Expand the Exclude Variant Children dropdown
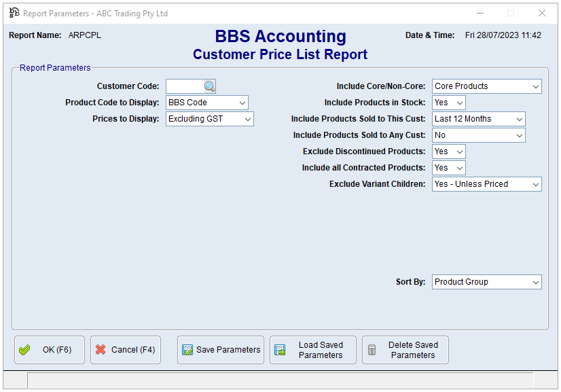The image size is (561, 392). [535, 184]
